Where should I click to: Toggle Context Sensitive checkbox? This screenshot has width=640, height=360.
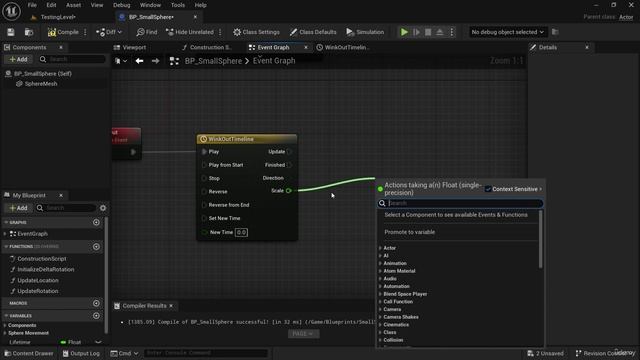pos(488,189)
